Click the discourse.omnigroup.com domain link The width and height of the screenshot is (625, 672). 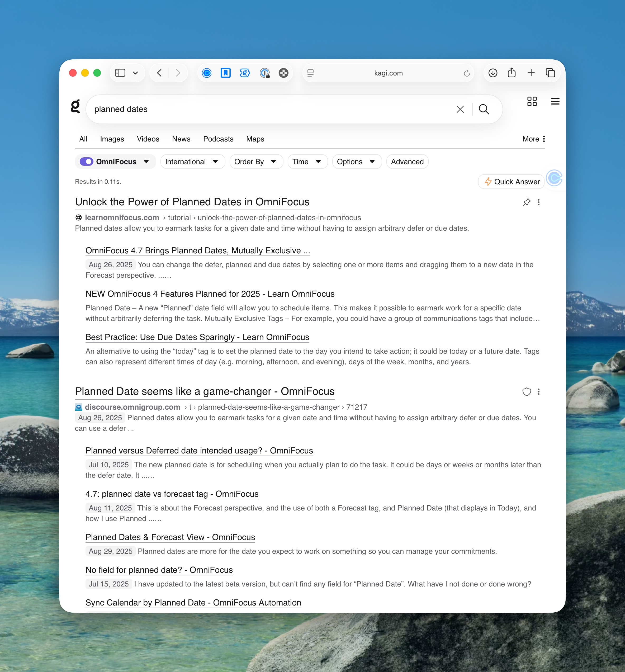coord(132,407)
